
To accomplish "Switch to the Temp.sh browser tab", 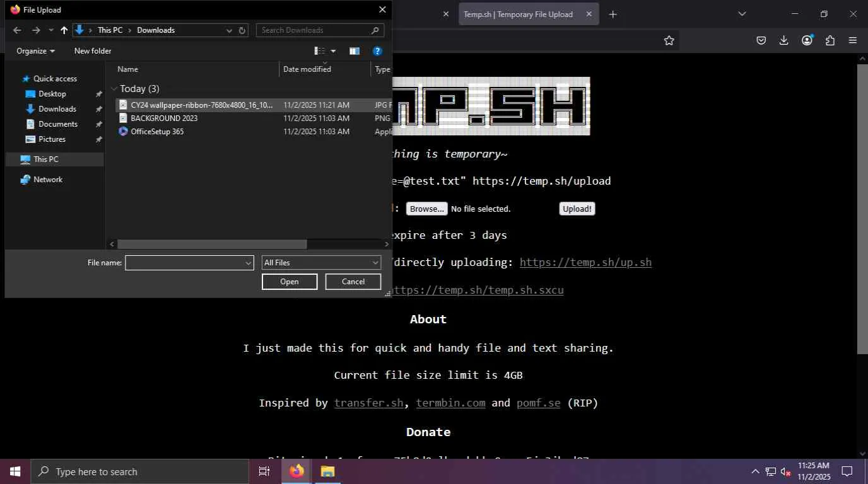I will [x=519, y=14].
